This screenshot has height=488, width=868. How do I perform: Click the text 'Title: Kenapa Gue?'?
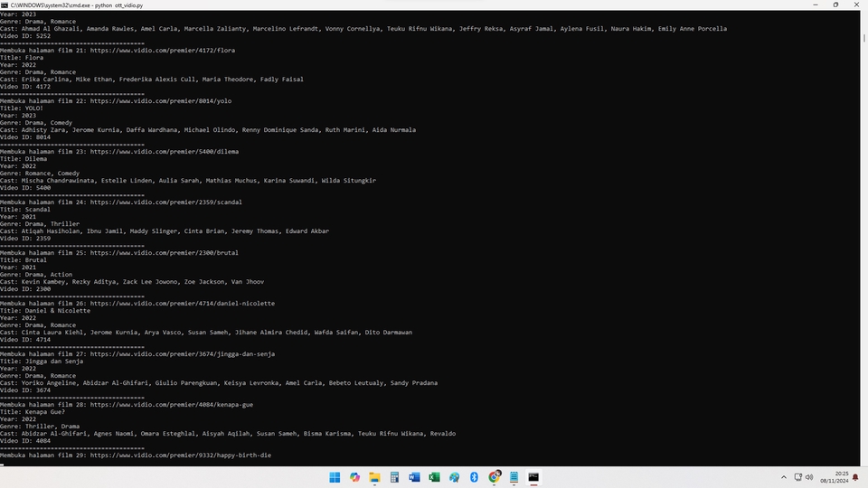click(x=33, y=412)
